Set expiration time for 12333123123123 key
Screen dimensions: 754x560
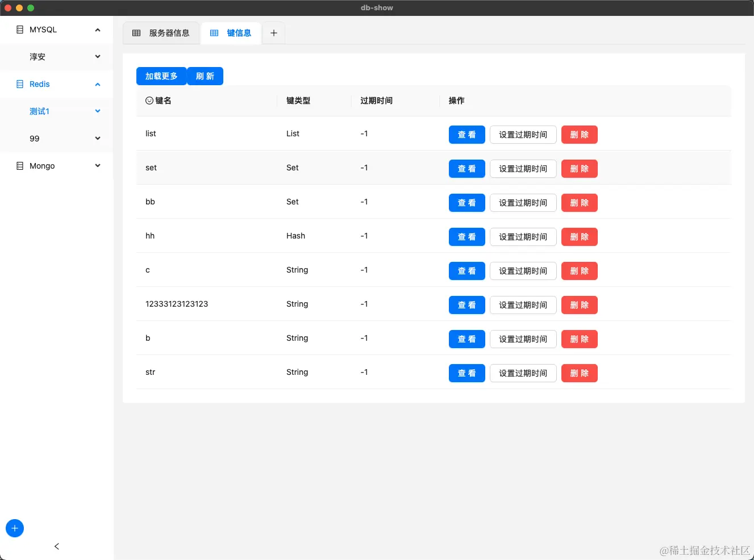(523, 305)
